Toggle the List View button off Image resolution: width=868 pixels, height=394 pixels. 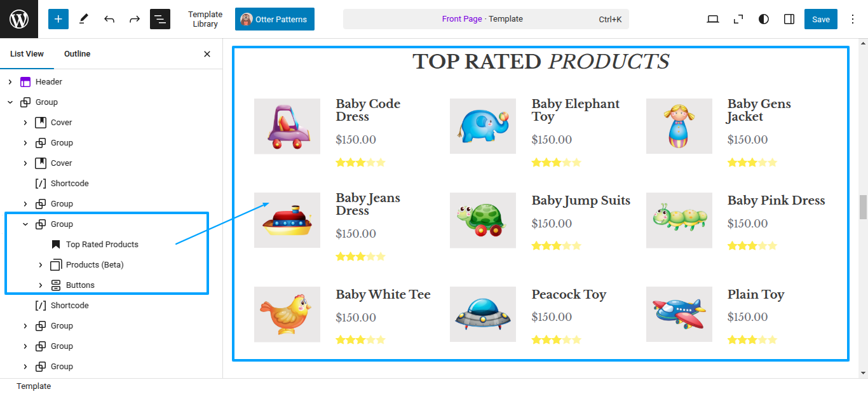point(160,19)
